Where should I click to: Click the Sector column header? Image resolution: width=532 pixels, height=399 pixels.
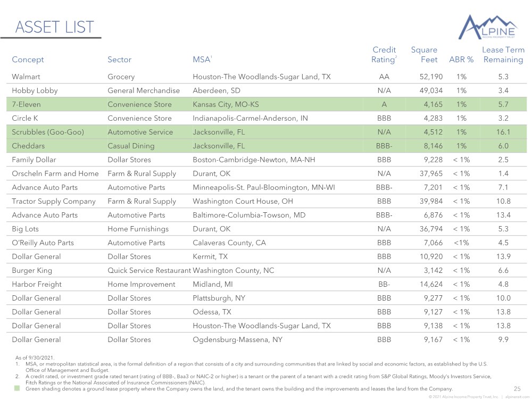tap(119, 60)
